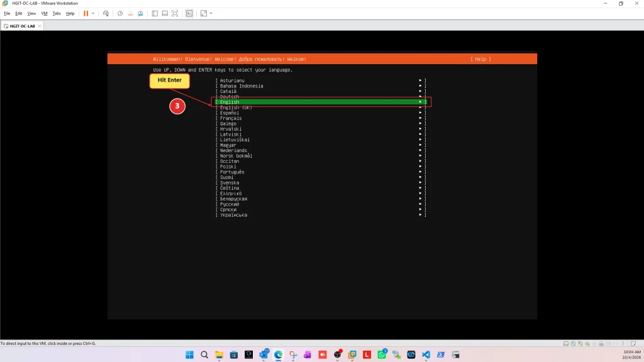This screenshot has width=644, height=362.
Task: Select Ελληνικά language
Action: pos(321,194)
